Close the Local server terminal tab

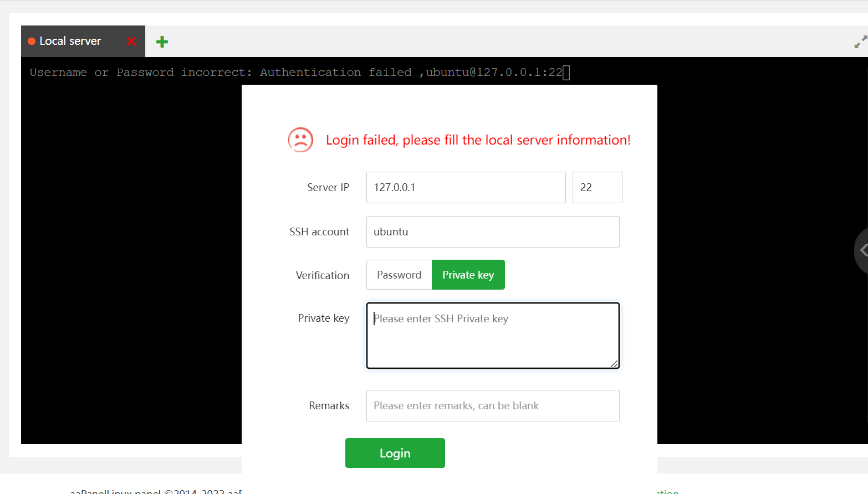(x=131, y=41)
